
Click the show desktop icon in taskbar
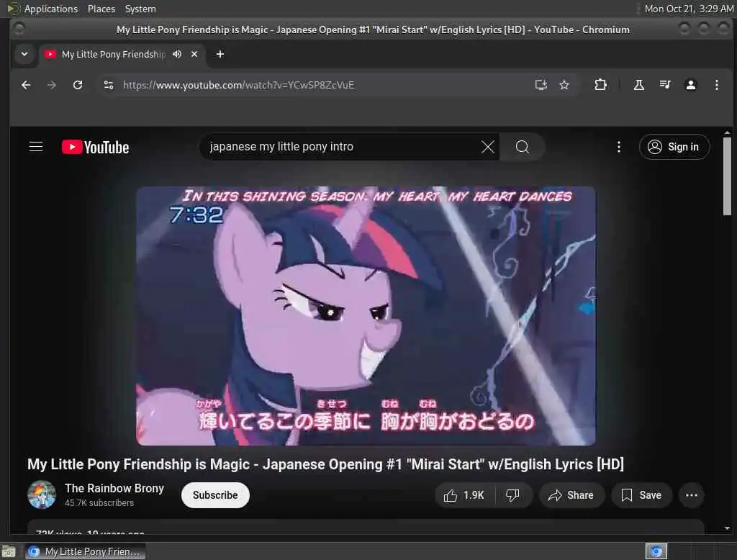coord(9,551)
